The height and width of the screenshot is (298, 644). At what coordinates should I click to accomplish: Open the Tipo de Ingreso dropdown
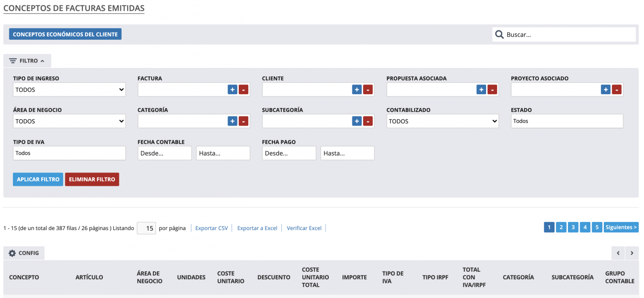[69, 90]
